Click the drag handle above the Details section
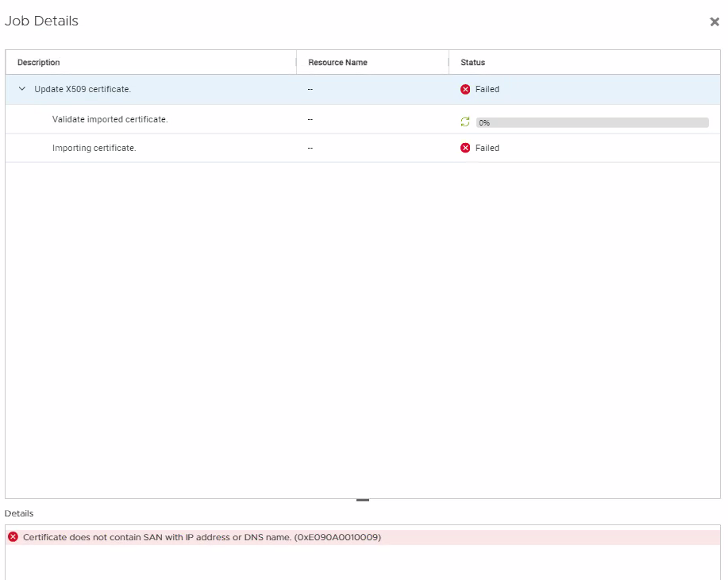 [363, 498]
